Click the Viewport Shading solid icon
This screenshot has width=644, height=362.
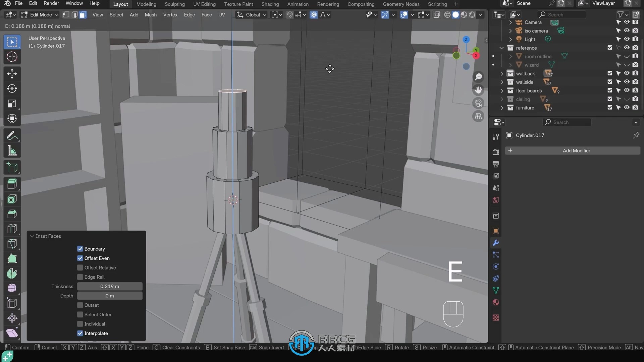[x=455, y=14]
